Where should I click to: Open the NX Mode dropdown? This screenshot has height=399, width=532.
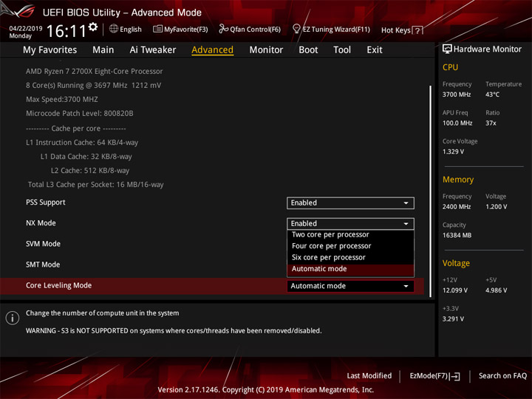point(350,224)
